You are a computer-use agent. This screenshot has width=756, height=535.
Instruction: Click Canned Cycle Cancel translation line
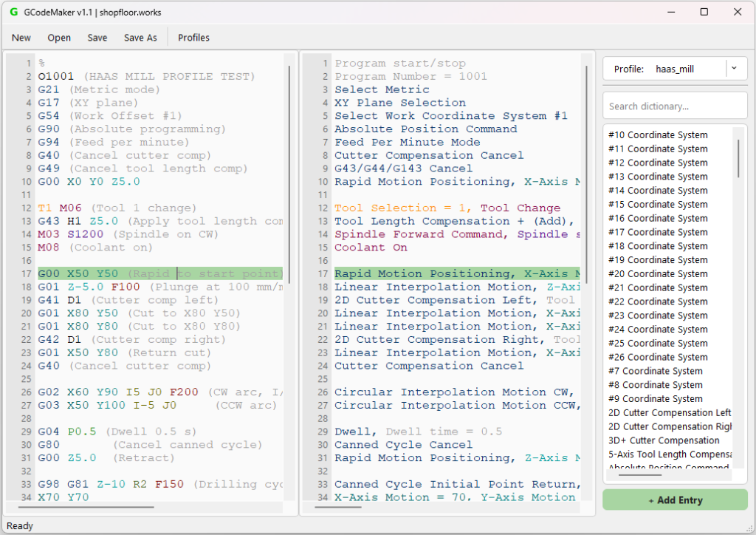coord(404,444)
